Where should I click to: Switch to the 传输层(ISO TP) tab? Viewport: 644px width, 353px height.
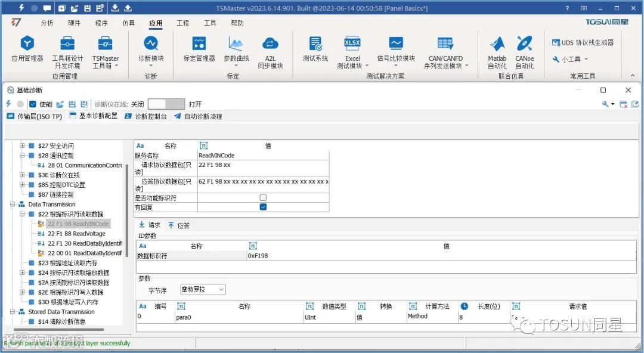35,116
